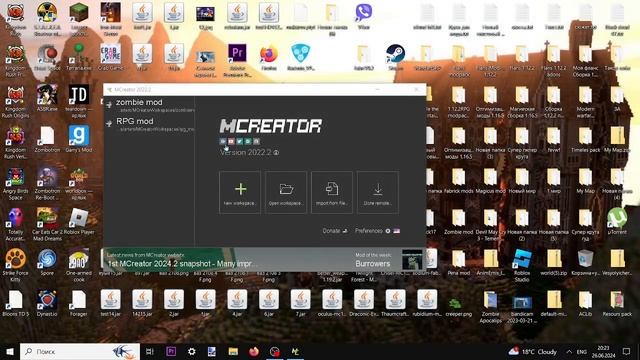The image size is (640, 360).
Task: Open the 1st MCreator 2024.2 snapshot news
Action: pyautogui.click(x=182, y=264)
